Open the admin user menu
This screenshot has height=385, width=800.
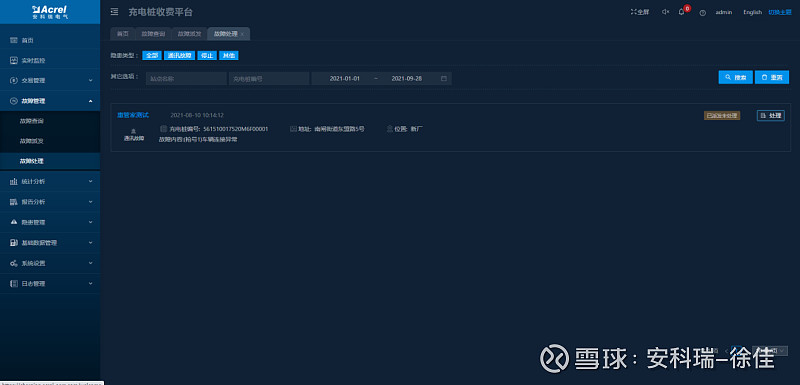(724, 12)
